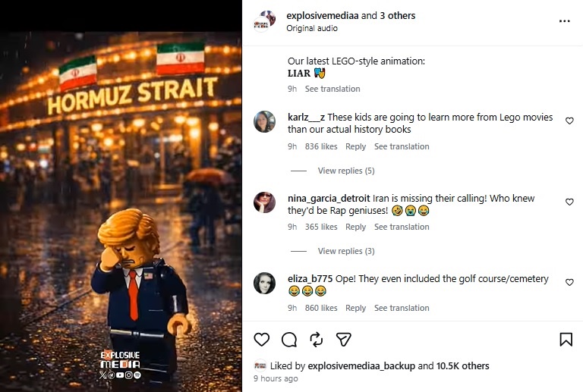Open the three-dot more options menu

pyautogui.click(x=564, y=21)
